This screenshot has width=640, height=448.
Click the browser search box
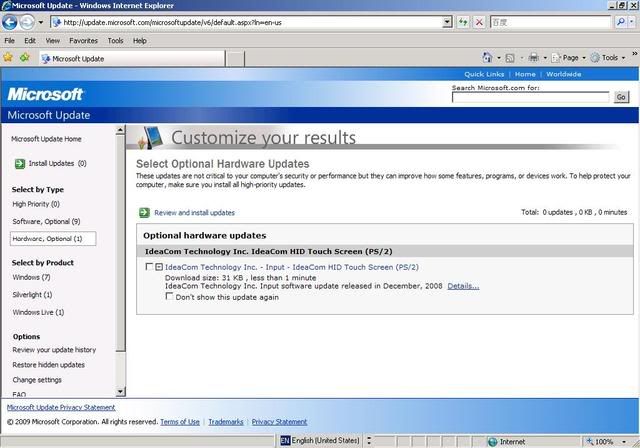pyautogui.click(x=550, y=22)
